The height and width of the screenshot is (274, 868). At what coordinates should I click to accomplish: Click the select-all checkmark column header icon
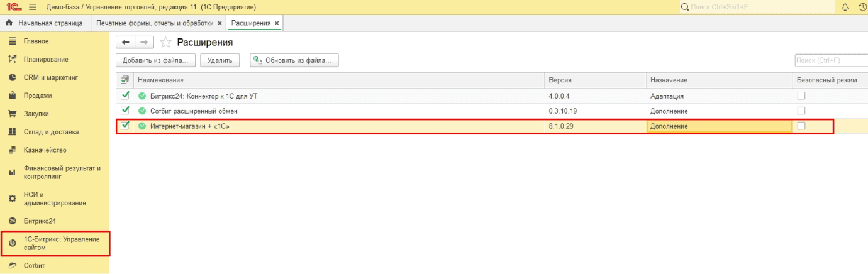pos(125,80)
